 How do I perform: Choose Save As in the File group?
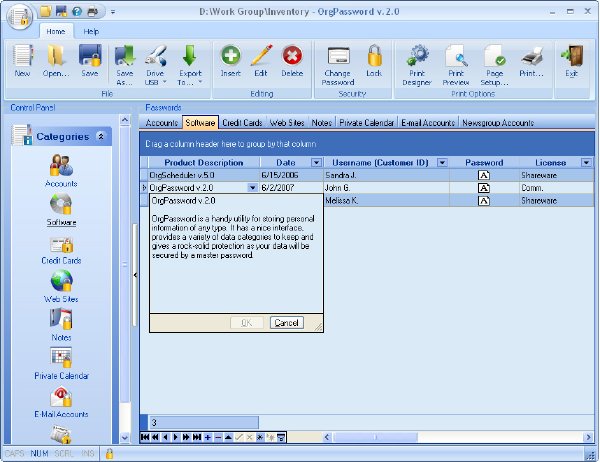125,65
